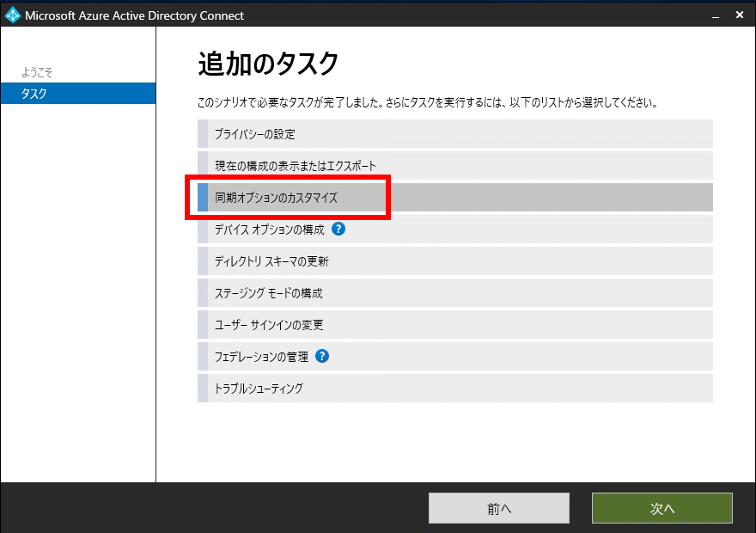This screenshot has width=756, height=533.
Task: Open help for デバイス オプションの構成
Action: click(x=338, y=230)
